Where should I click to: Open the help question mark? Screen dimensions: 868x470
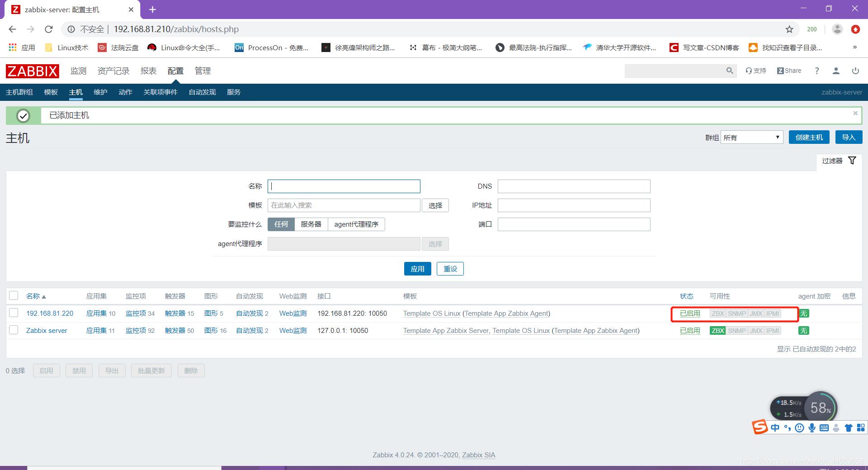pos(817,71)
